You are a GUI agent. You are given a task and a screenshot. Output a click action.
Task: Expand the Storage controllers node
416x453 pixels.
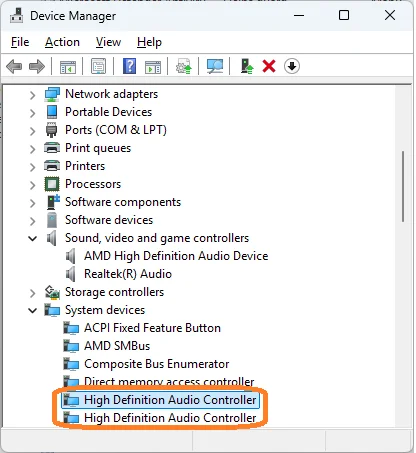click(32, 293)
